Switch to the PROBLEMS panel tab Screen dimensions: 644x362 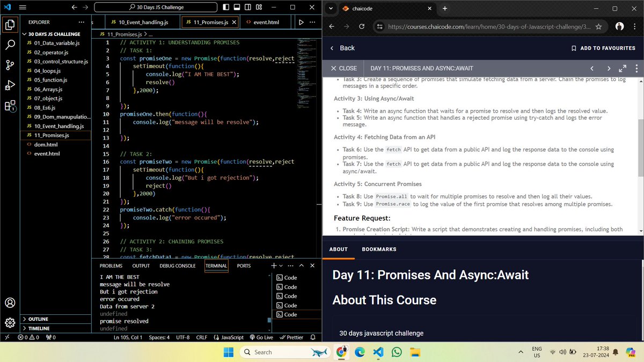(x=111, y=265)
